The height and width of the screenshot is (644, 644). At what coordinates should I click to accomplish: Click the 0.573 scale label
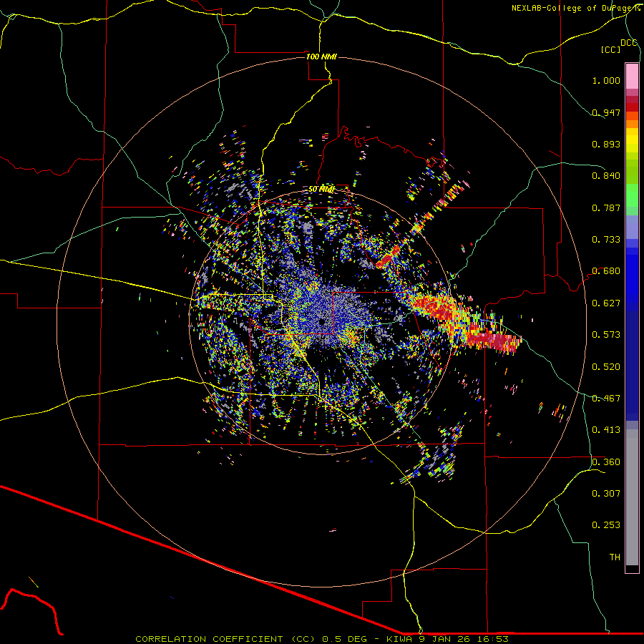tap(606, 335)
